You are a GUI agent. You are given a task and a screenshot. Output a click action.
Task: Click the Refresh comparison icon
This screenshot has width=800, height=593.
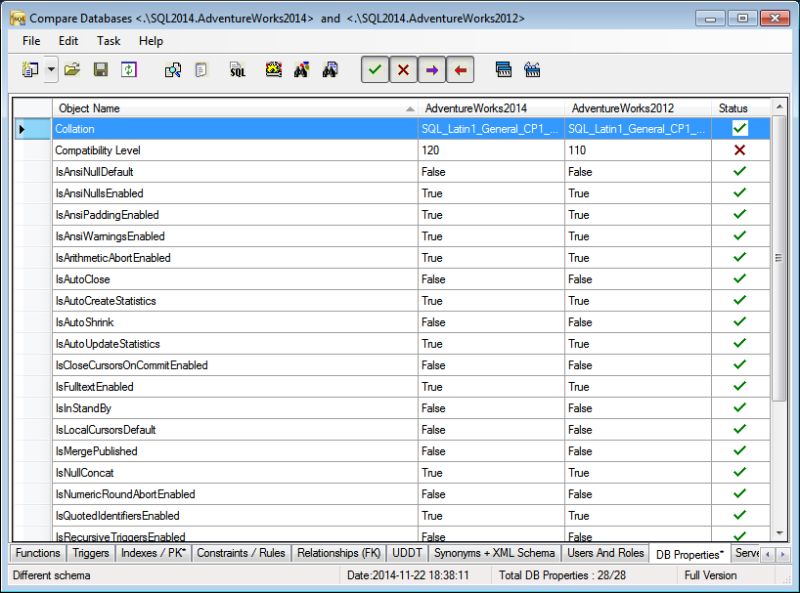128,70
